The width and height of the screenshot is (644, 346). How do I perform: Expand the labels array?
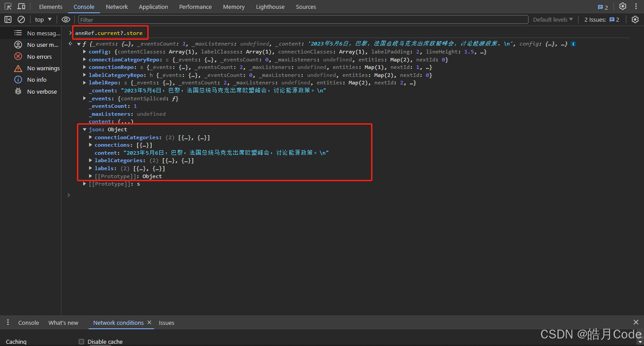coord(91,168)
